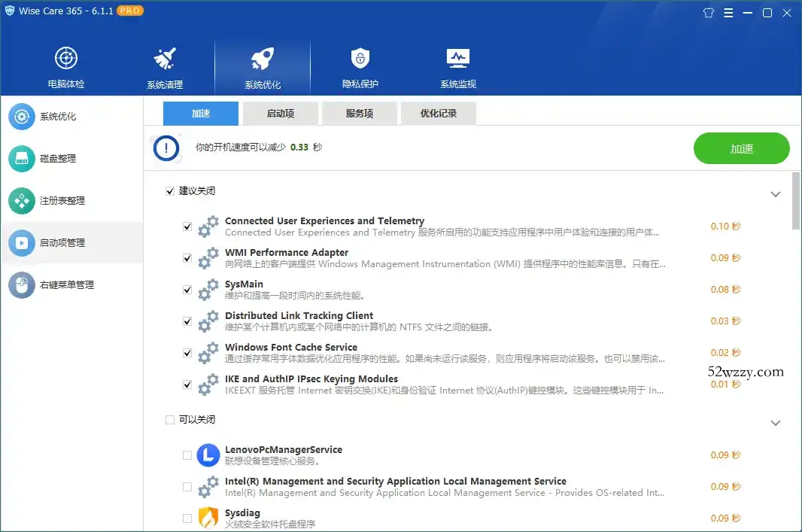802x532 pixels.
Task: Check the LenovoPcManagerService checkbox
Action: click(187, 455)
